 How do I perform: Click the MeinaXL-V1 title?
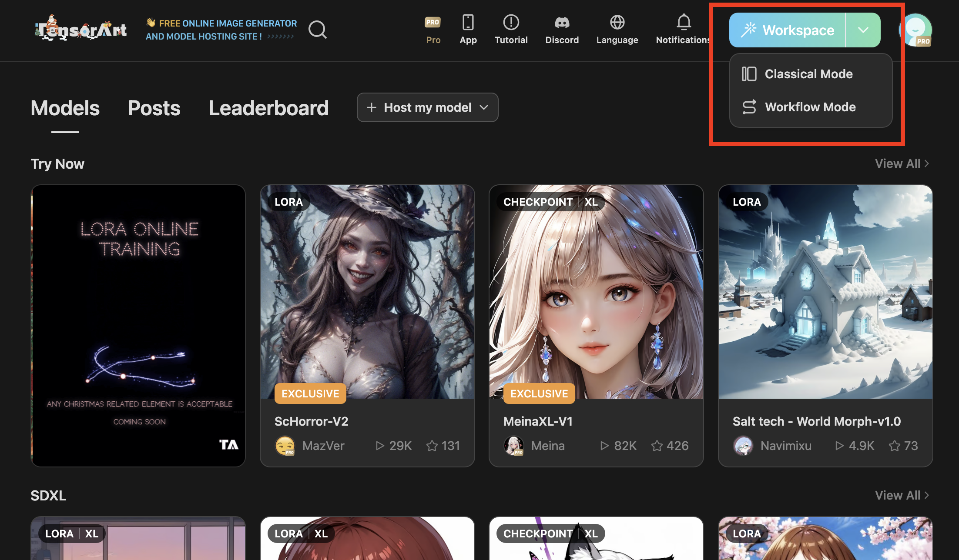tap(538, 421)
